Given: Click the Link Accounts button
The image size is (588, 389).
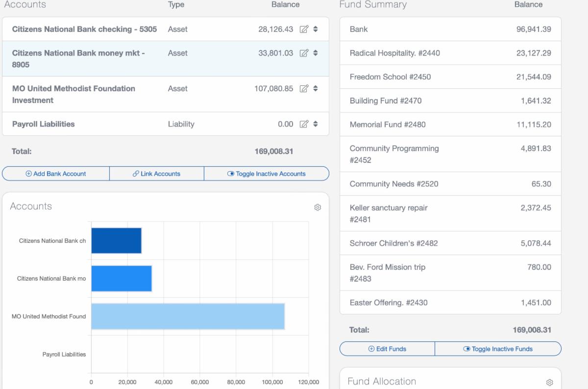Looking at the screenshot, I should pos(156,174).
